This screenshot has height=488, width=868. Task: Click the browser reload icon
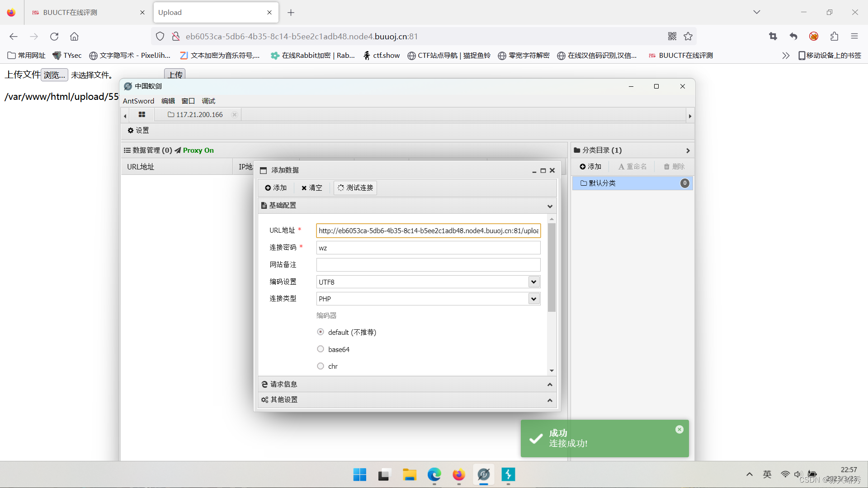pyautogui.click(x=54, y=37)
